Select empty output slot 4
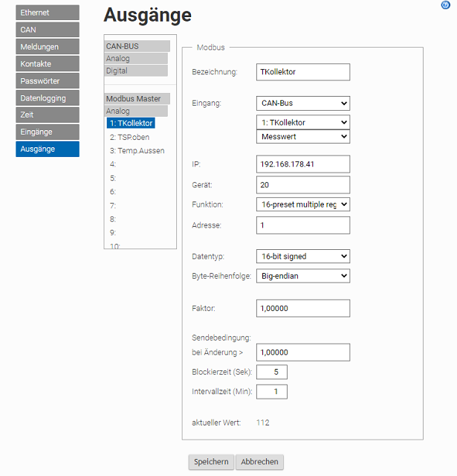This screenshot has width=457, height=476. click(113, 164)
